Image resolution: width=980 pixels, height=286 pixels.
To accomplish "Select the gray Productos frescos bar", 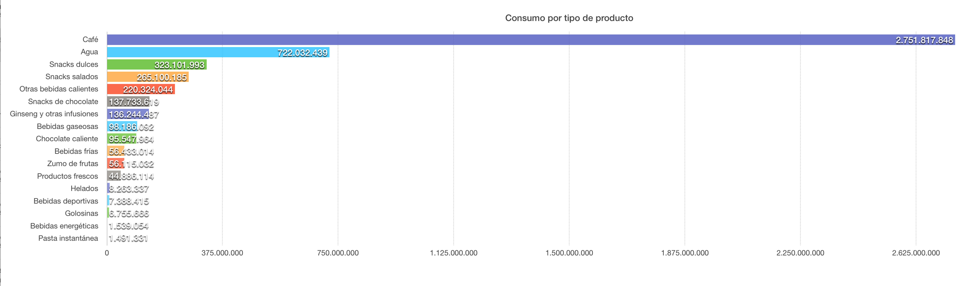I will click(114, 176).
